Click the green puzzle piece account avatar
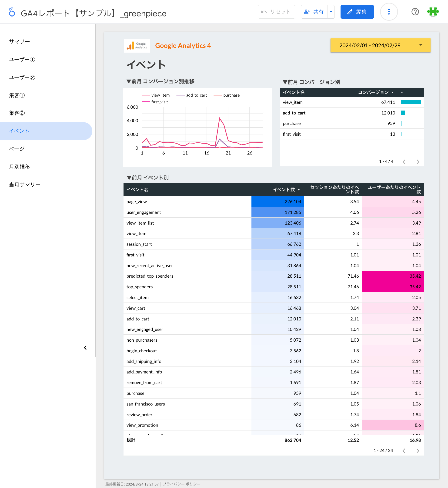 click(433, 12)
